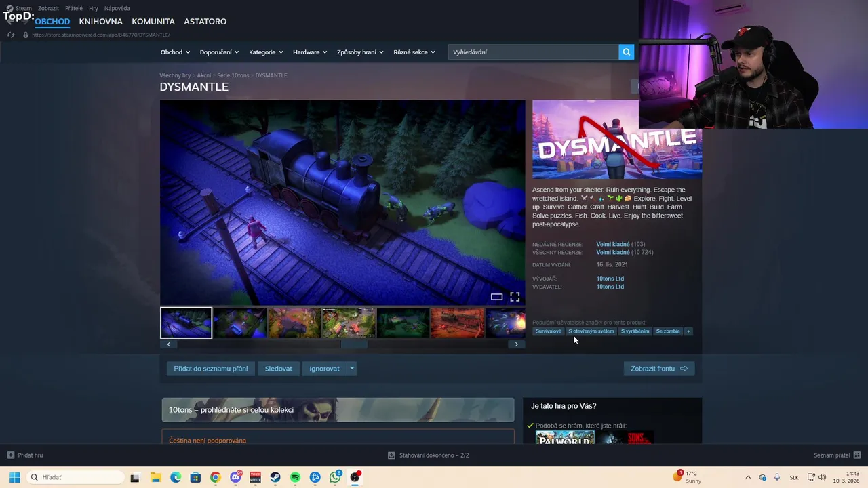Image resolution: width=868 pixels, height=488 pixels.
Task: Open the Palworld similar game image
Action: pos(565,437)
